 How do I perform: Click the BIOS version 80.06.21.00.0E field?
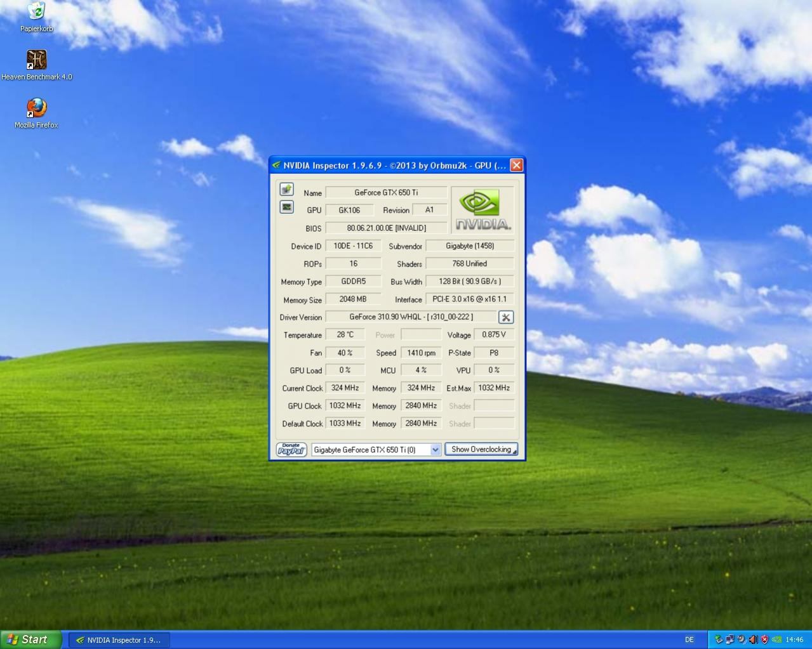coord(386,228)
